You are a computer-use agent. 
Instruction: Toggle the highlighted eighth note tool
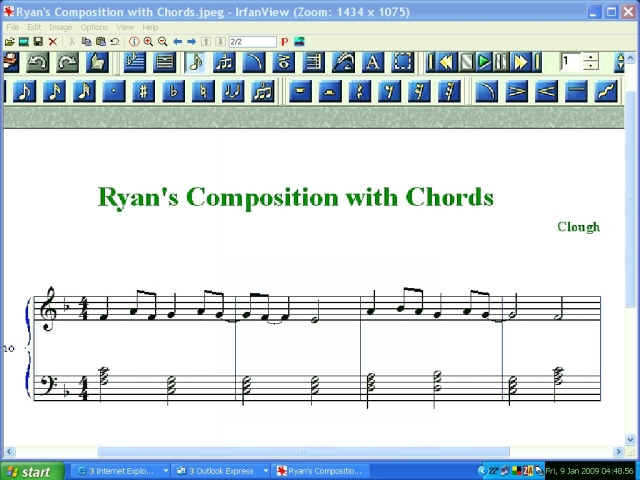[195, 62]
